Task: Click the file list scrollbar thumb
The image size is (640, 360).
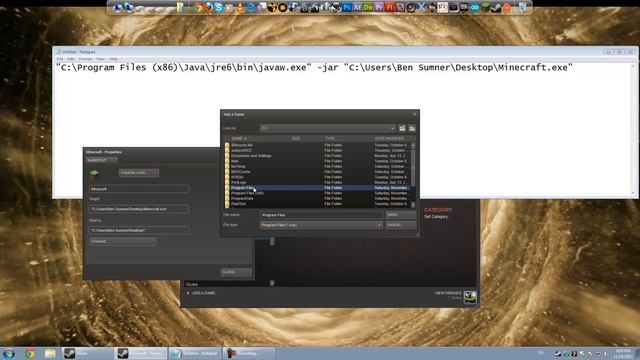Action: (413, 167)
